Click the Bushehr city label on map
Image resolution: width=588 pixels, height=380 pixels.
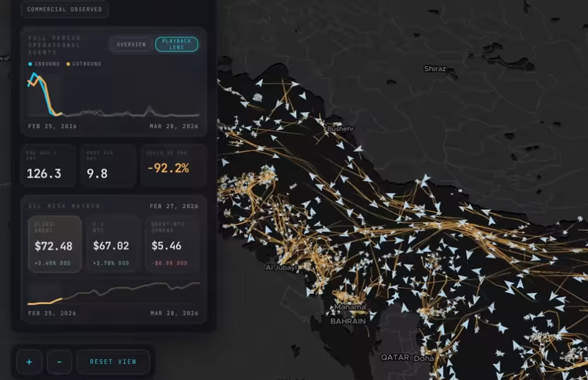[x=340, y=129]
